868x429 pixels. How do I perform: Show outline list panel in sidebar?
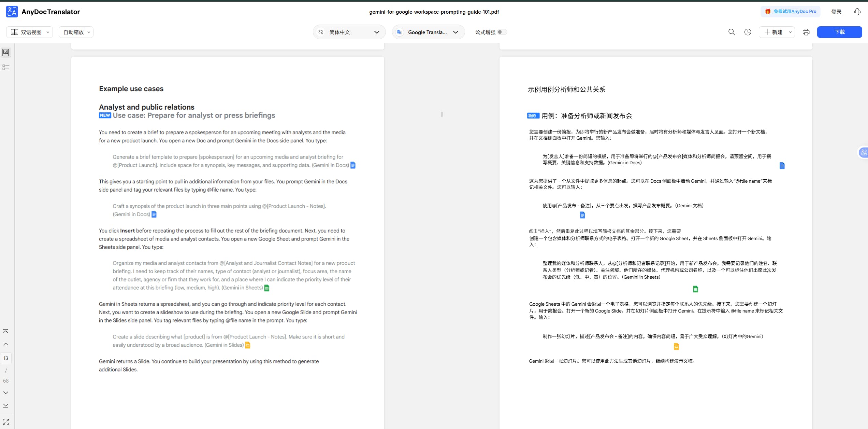pos(6,67)
